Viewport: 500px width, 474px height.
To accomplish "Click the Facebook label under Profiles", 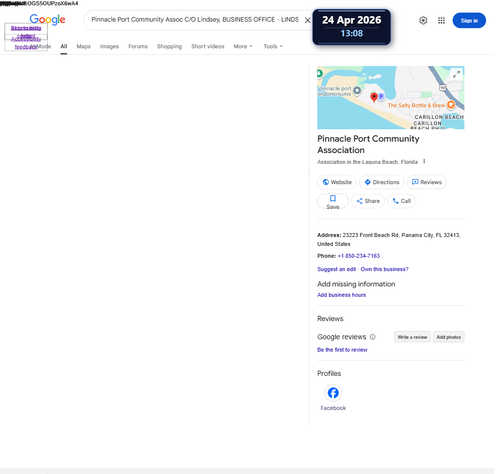I will tap(333, 408).
